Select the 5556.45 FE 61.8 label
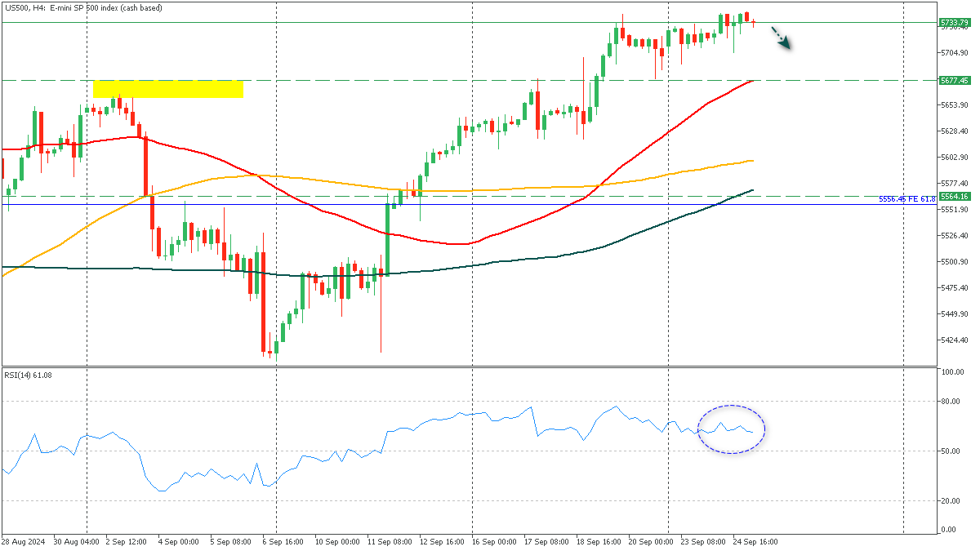Viewport: 980px width, 551px height. 906,199
